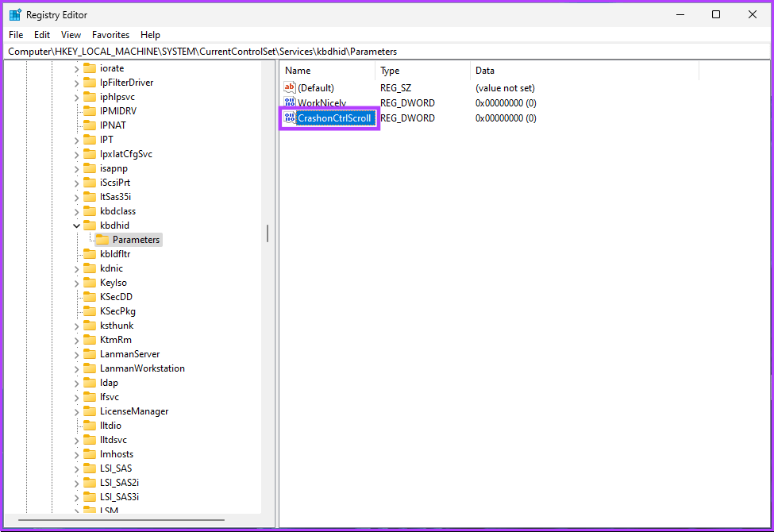Select the LSI_SAS2i key label
The width and height of the screenshot is (774, 532).
(x=119, y=483)
